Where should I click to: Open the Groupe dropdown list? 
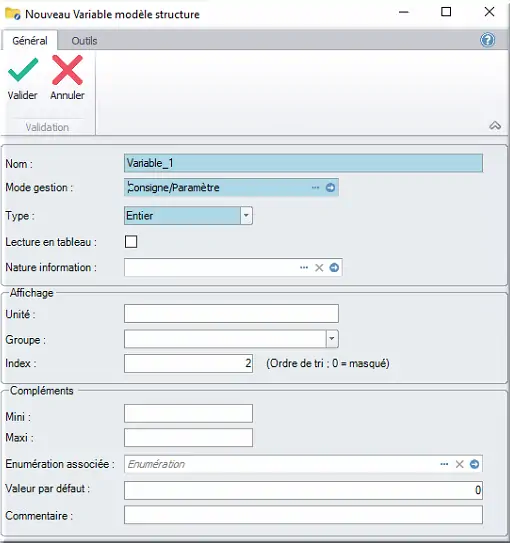[332, 339]
